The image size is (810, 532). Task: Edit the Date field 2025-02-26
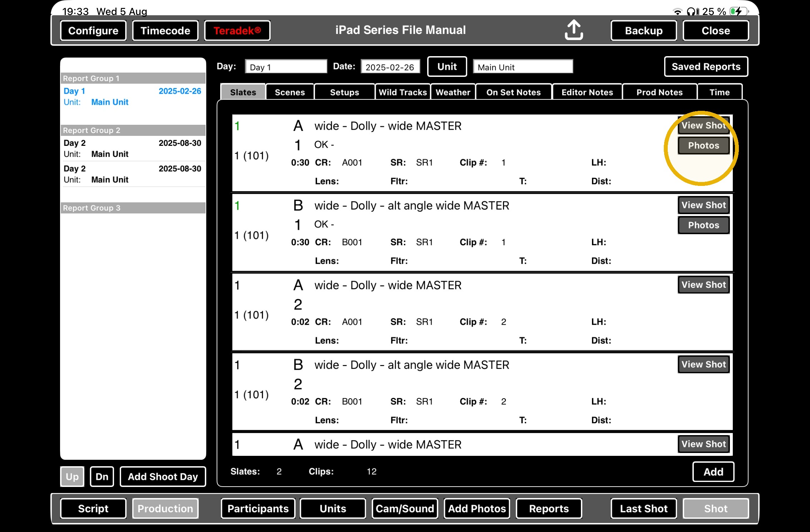point(390,67)
